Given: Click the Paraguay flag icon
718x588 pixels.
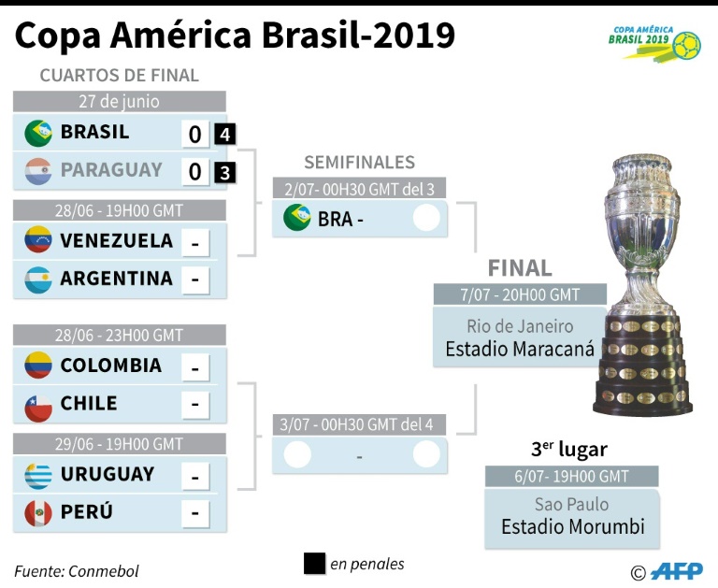Looking at the screenshot, I should click(38, 171).
